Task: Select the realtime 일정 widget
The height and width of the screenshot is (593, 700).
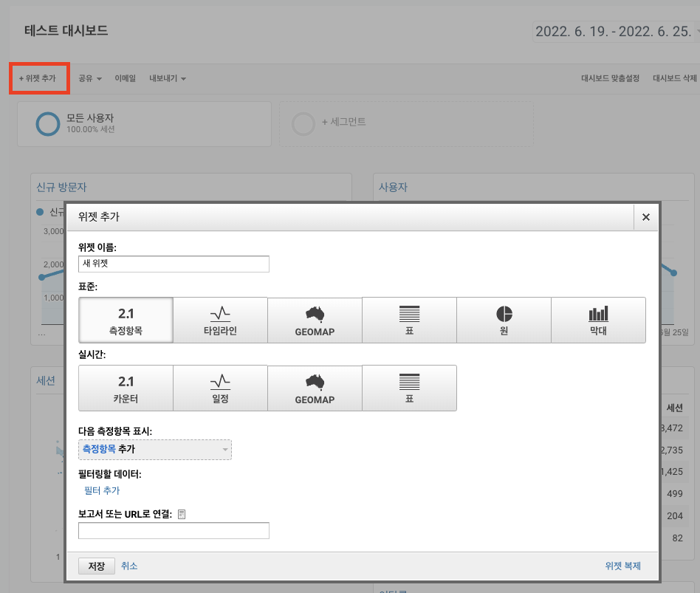Action: coord(220,388)
